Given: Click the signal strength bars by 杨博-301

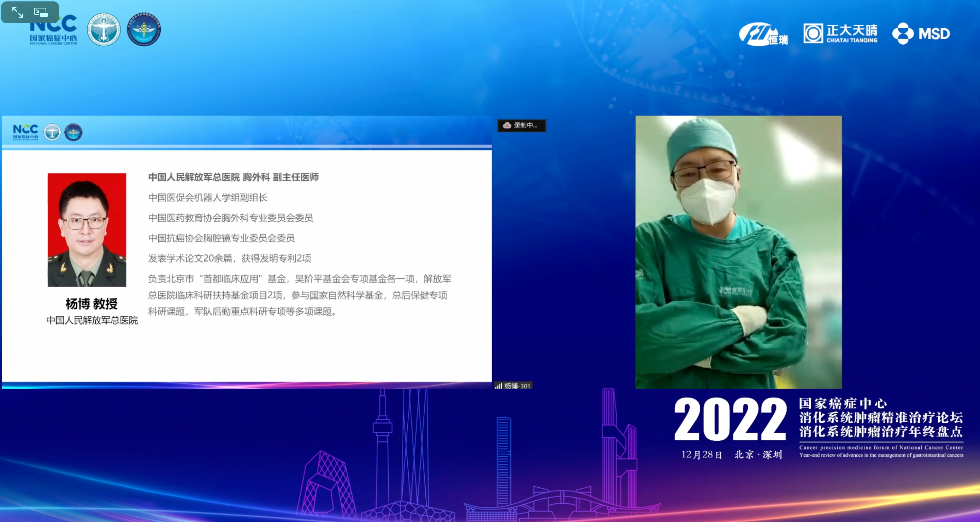Looking at the screenshot, I should [498, 386].
